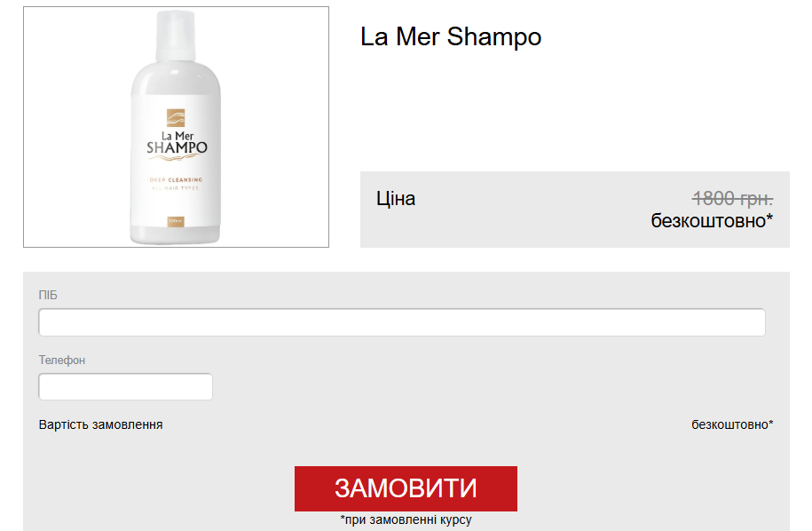The width and height of the screenshot is (812, 531).
Task: Click the white pump cap of the bottle
Action: (x=176, y=36)
